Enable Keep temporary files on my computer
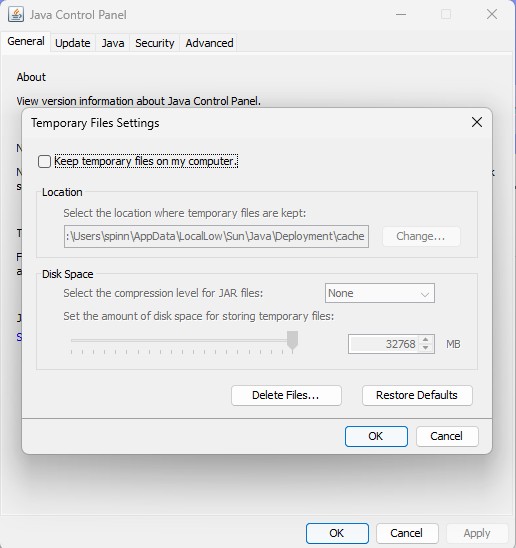The width and height of the screenshot is (516, 548). click(x=44, y=161)
